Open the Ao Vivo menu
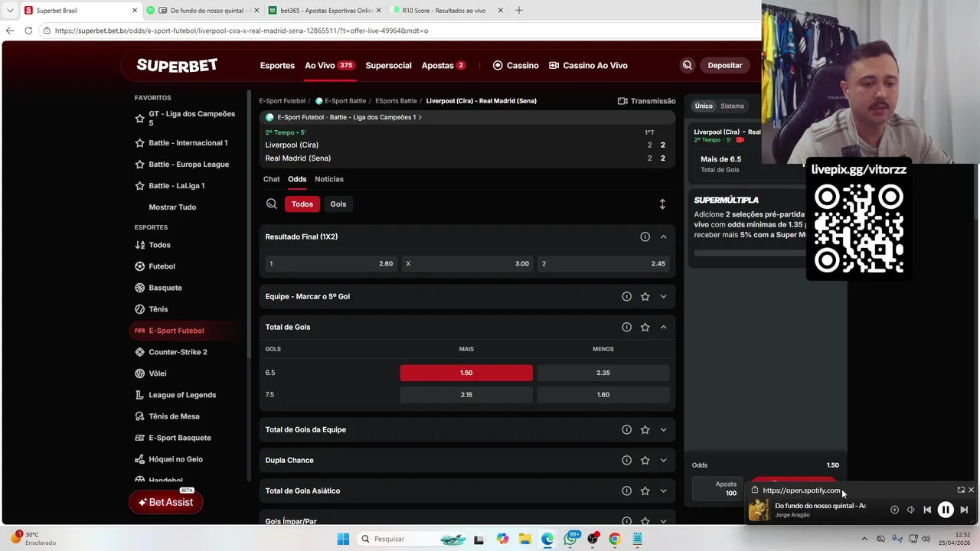Image resolution: width=980 pixels, height=551 pixels. (x=329, y=65)
